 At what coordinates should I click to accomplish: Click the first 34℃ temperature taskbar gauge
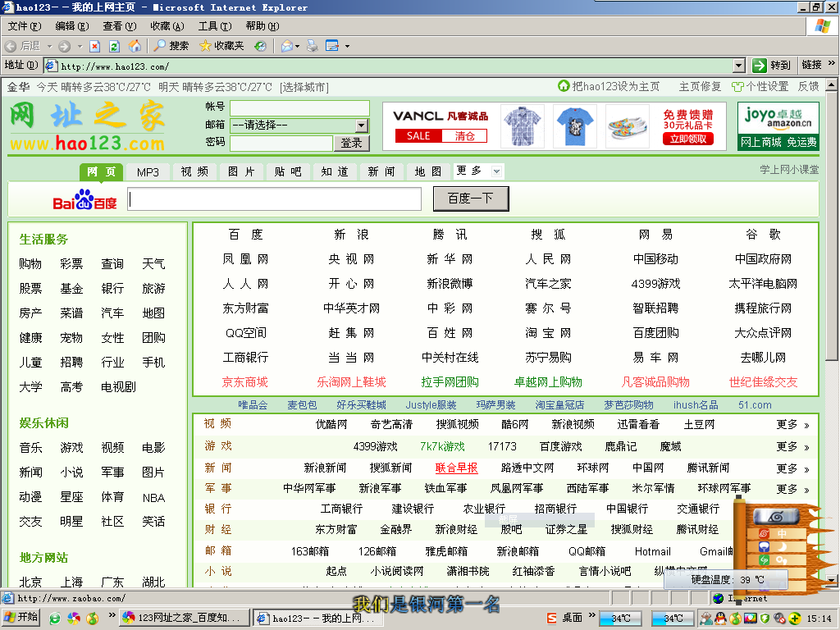620,619
